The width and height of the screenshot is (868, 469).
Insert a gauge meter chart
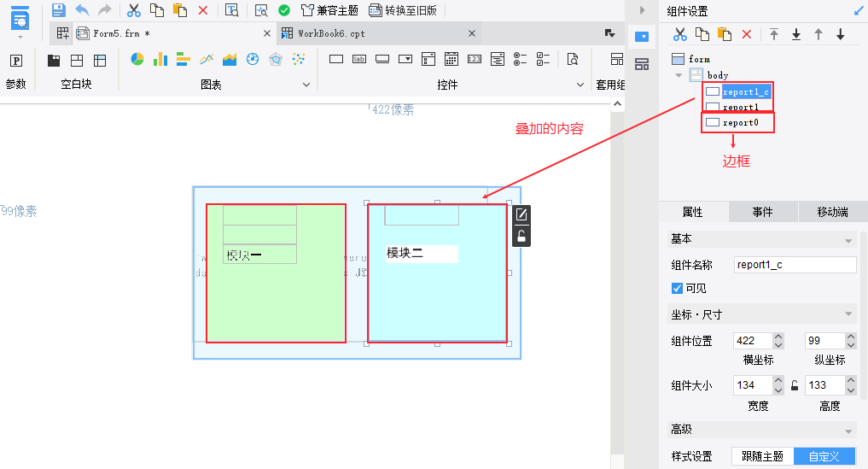(253, 59)
